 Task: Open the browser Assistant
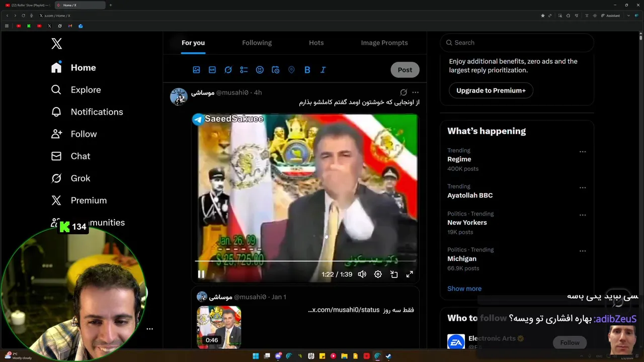tap(611, 16)
